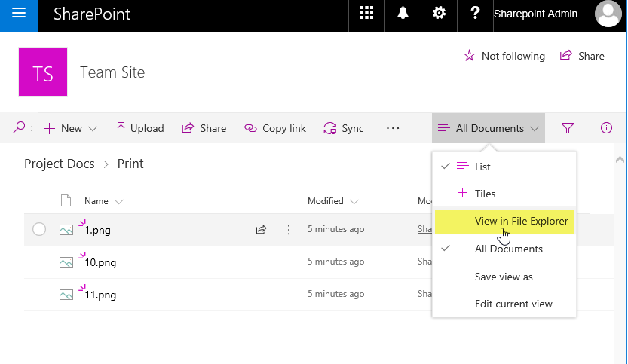Choose Edit current view
The image size is (628, 364).
point(504,304)
